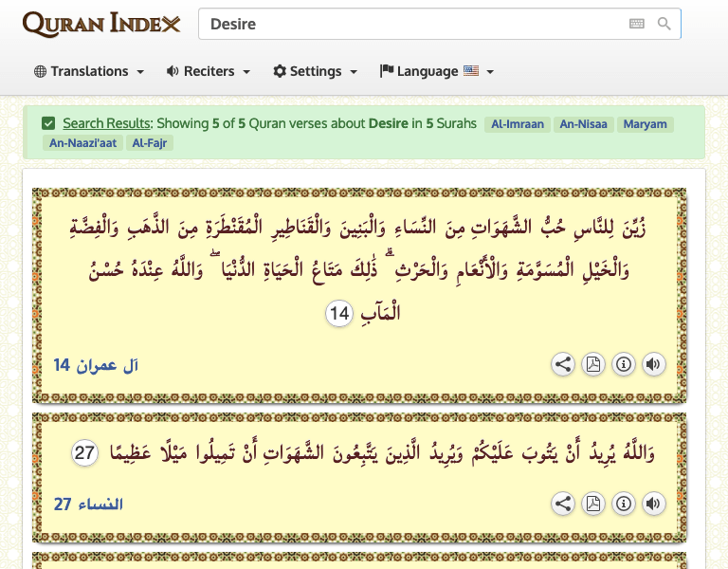Viewport: 728px width, 569px height.
Task: Open the on-screen keyboard icon
Action: [x=637, y=25]
